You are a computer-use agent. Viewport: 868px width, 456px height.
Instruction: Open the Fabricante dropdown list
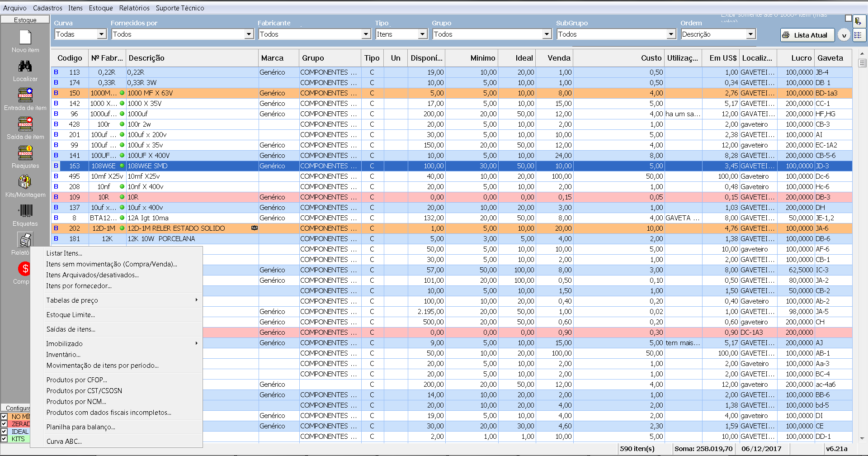(x=366, y=34)
